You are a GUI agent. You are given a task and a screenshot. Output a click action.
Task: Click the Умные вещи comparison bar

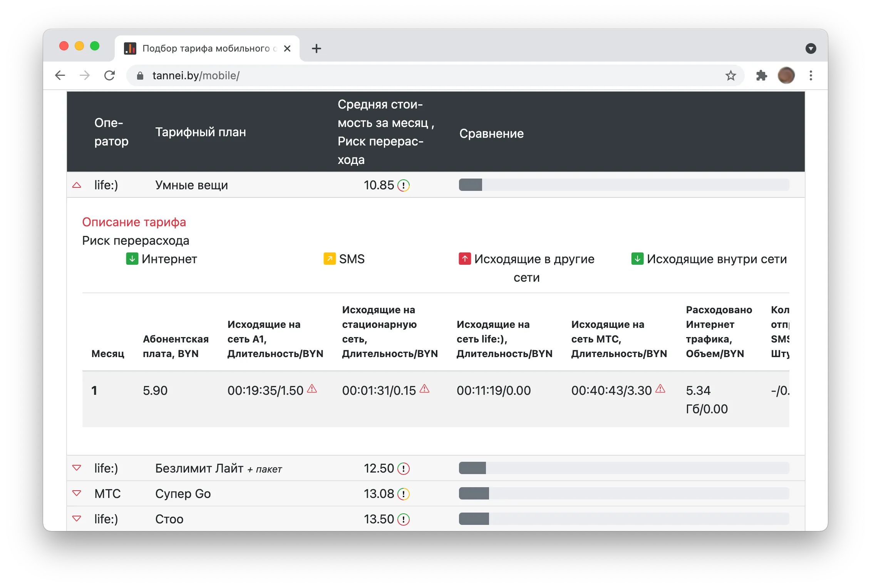(624, 185)
